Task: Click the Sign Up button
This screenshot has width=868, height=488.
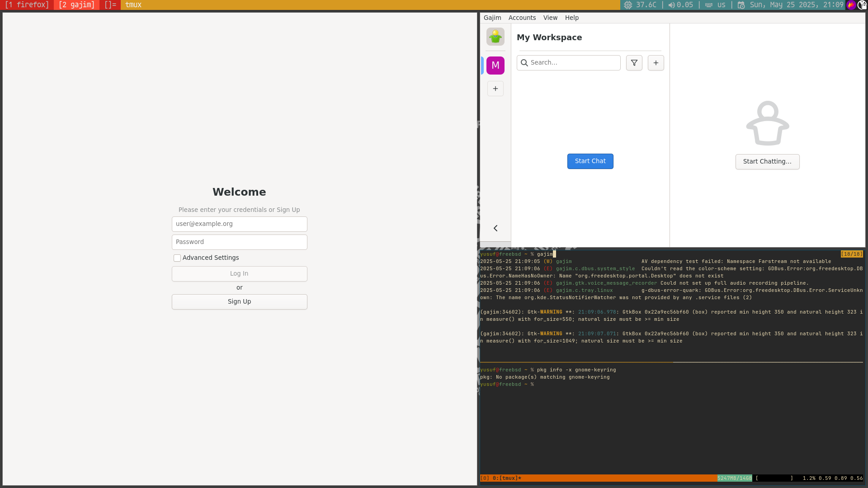Action: point(239,302)
